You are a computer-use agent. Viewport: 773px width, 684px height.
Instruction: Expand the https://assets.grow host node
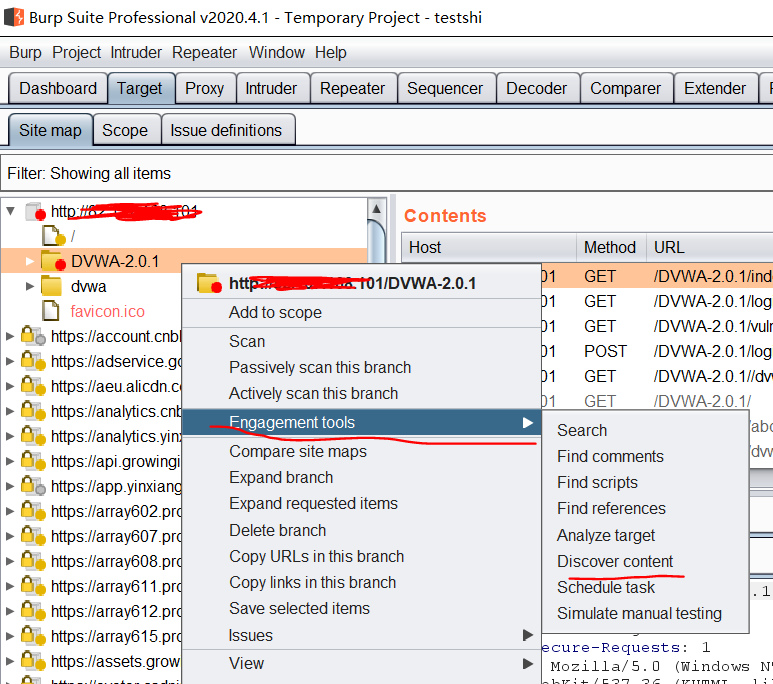coord(9,661)
